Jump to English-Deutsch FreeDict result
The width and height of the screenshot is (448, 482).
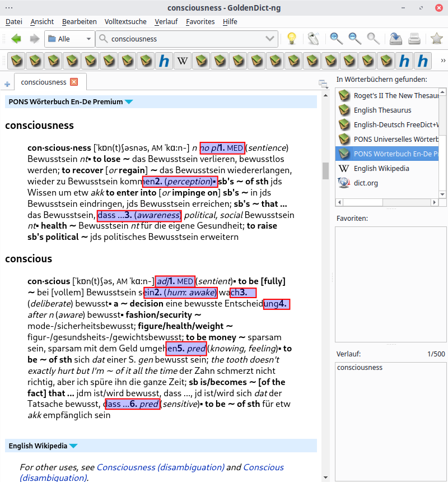click(388, 125)
